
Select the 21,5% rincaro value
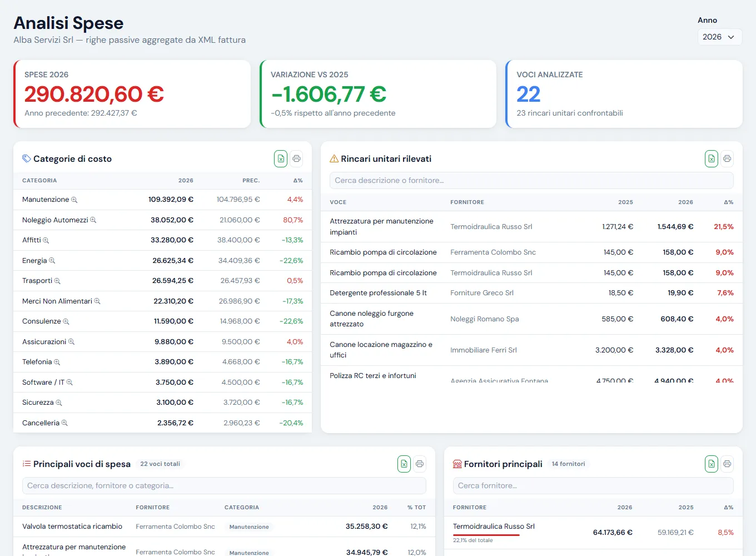(x=724, y=227)
